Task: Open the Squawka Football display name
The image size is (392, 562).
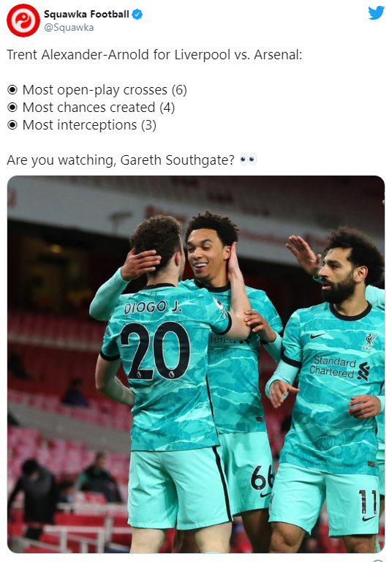Action: [x=86, y=15]
